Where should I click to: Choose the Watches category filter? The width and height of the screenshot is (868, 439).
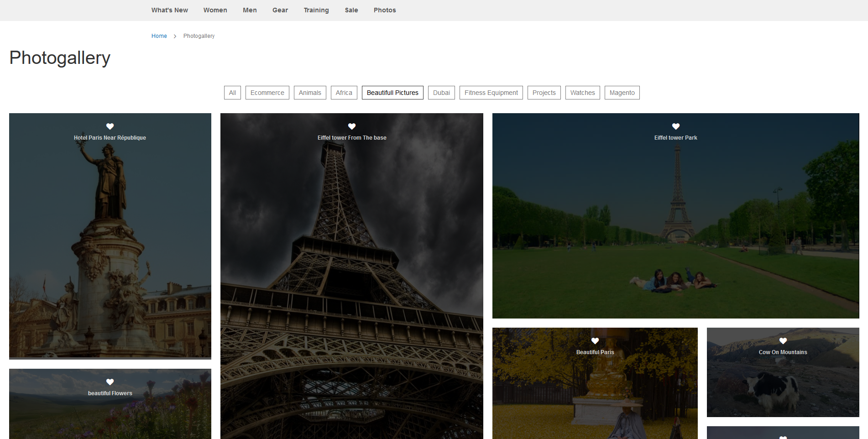coord(583,93)
